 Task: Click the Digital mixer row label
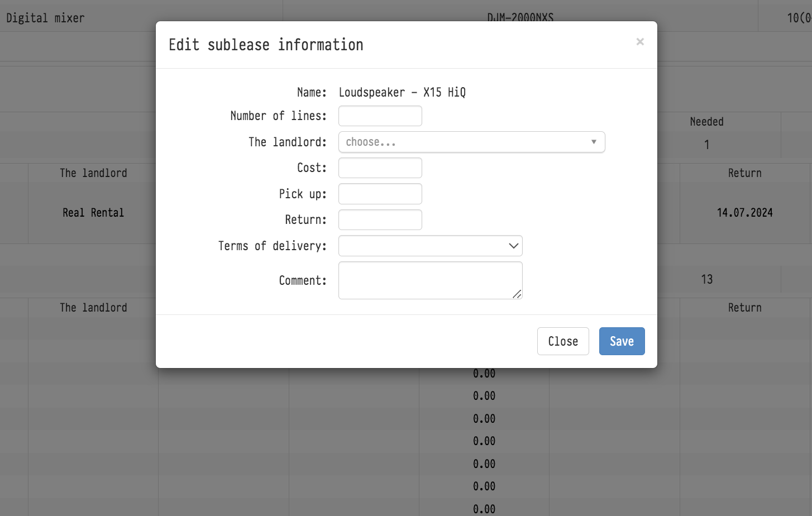[45, 18]
